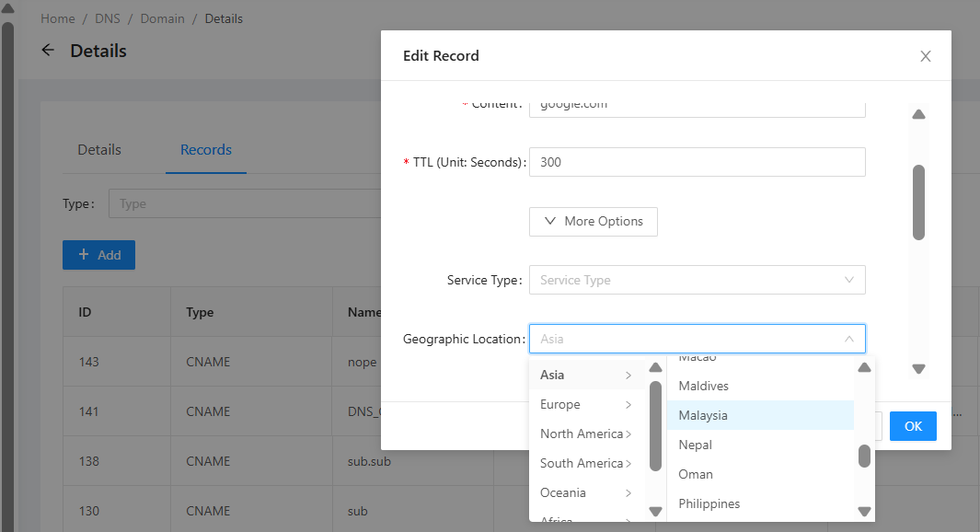
Task: Select Oman as geographic location
Action: click(696, 475)
